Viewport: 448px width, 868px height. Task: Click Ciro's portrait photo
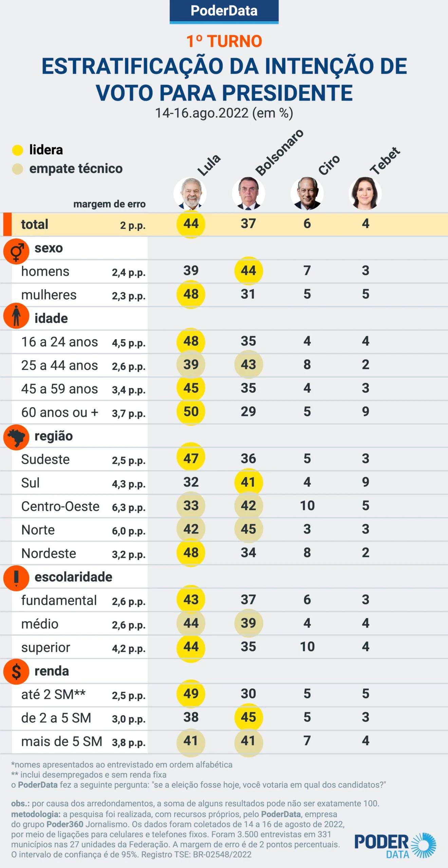(x=307, y=194)
